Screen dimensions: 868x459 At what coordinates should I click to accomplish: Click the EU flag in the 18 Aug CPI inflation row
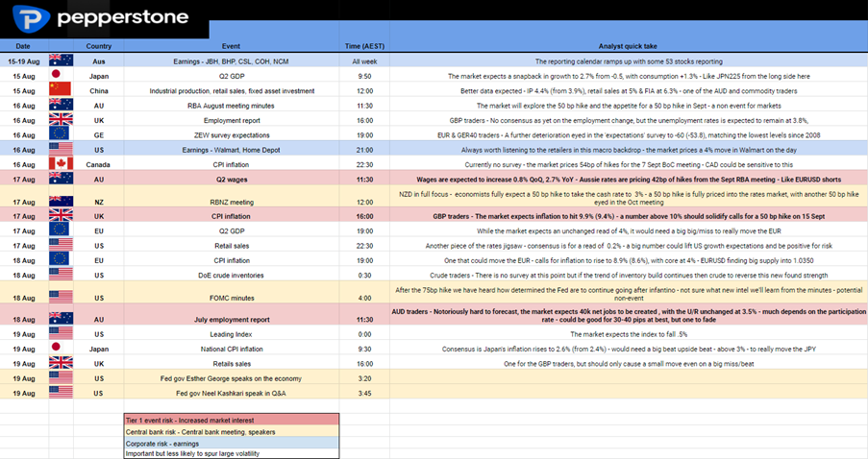pos(60,259)
